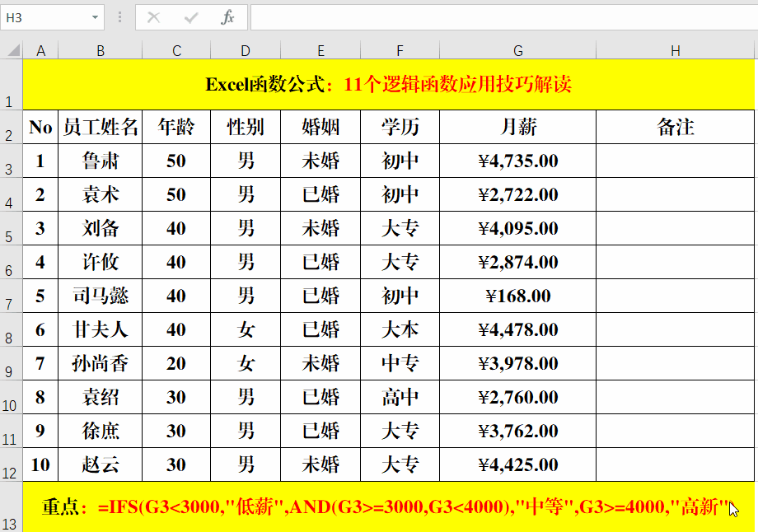Viewport: 758px width, 532px height.
Task: Click salary cell ¥3,978.00
Action: click(x=517, y=363)
